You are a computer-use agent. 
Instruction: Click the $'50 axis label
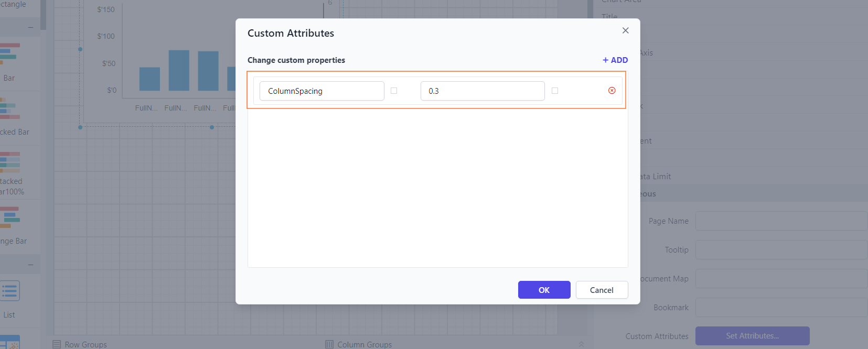(109, 63)
